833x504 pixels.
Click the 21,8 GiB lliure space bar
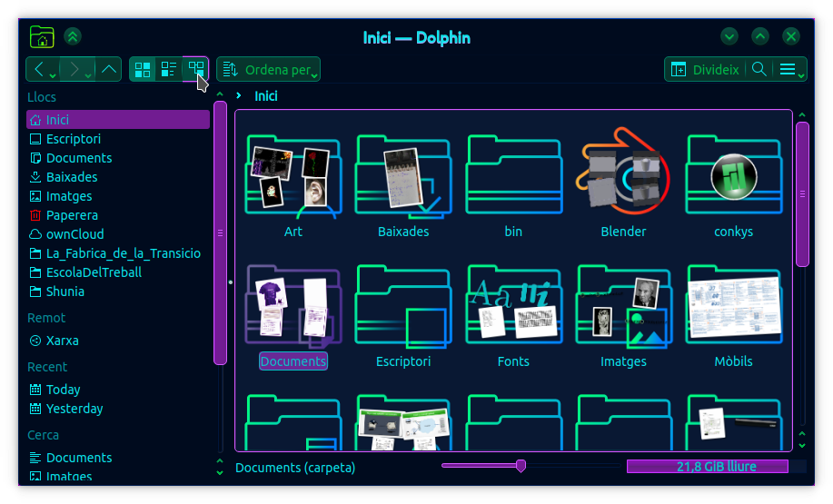click(708, 466)
